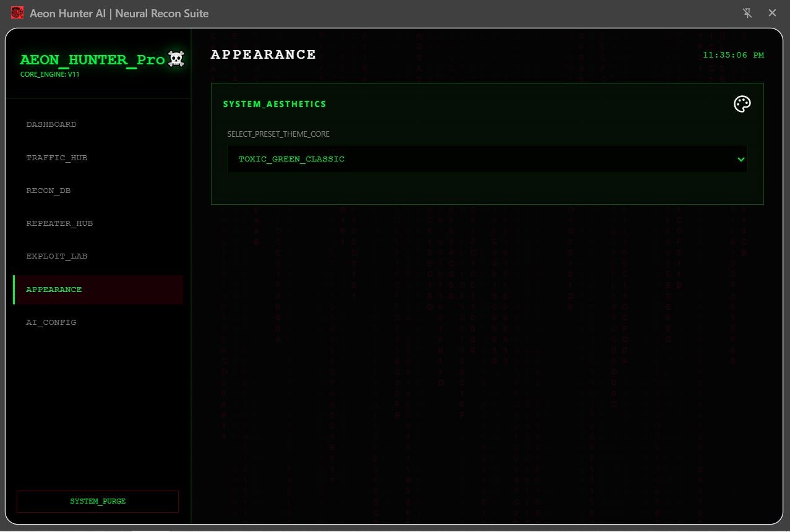Open the color palette icon in SYSTEM_AESTHETICS
The height and width of the screenshot is (532, 790).
pos(742,104)
